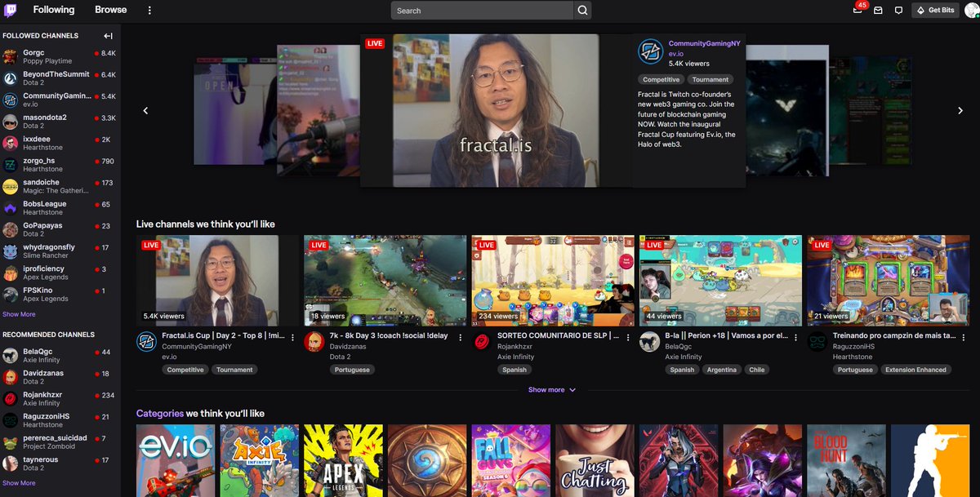Open the Prime loot crown notifications icon
This screenshot has height=497, width=980.
[x=857, y=11]
